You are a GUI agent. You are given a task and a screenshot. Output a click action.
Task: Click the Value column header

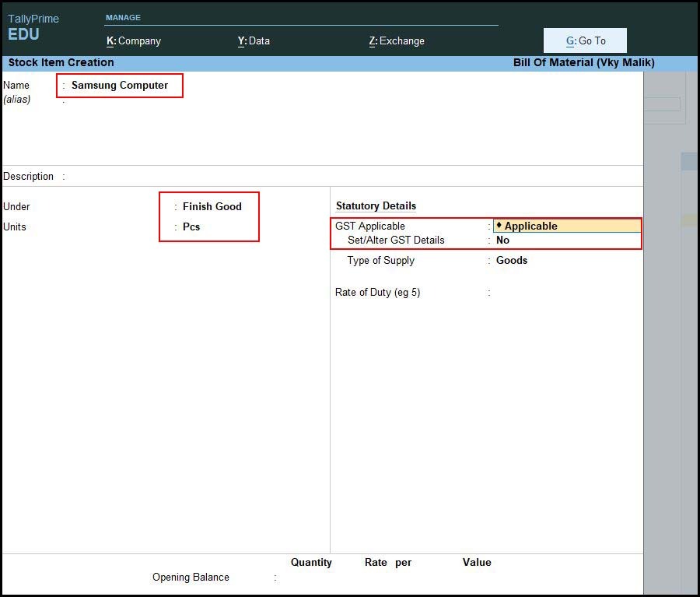point(477,562)
